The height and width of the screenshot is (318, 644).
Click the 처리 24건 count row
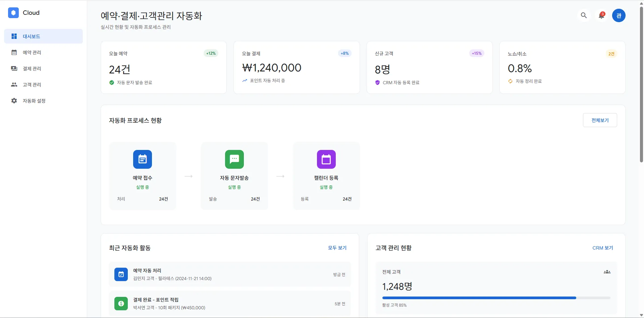coord(143,199)
